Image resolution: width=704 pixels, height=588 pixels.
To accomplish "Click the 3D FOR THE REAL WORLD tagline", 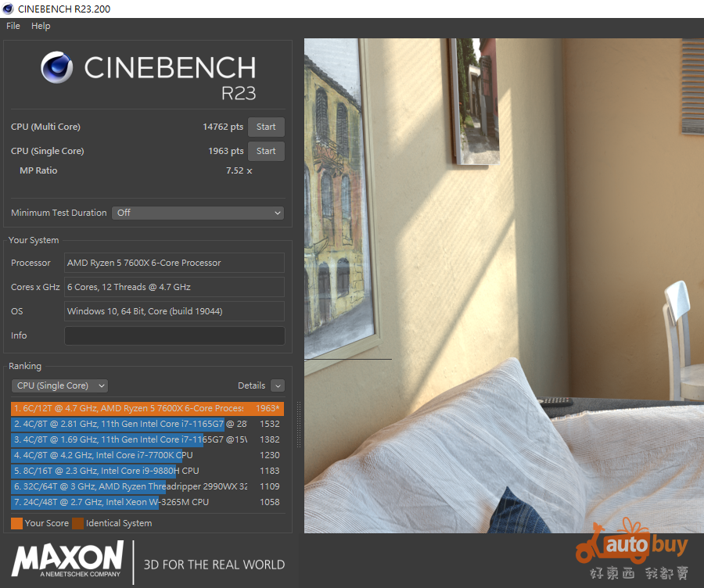I will tap(214, 565).
